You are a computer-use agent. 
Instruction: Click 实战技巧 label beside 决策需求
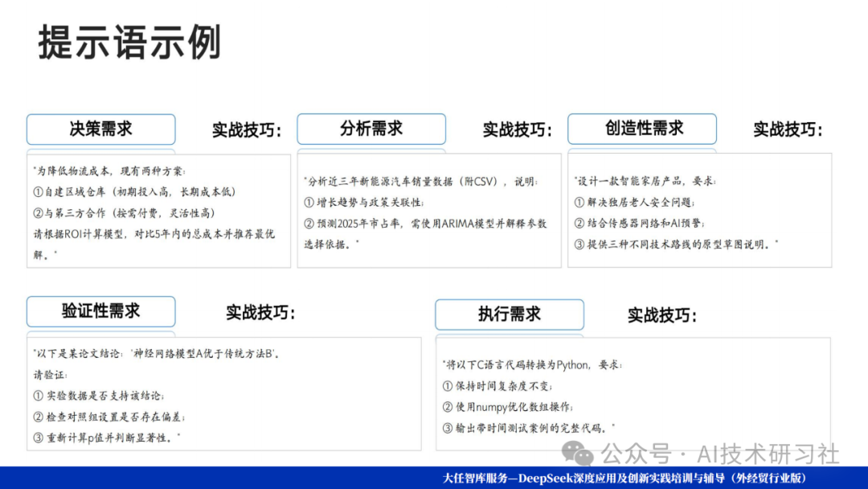coord(248,129)
